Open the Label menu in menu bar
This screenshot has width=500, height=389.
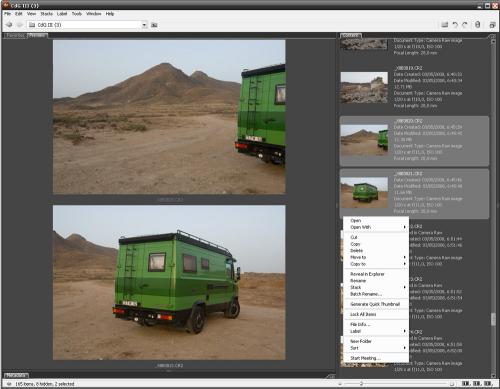62,14
